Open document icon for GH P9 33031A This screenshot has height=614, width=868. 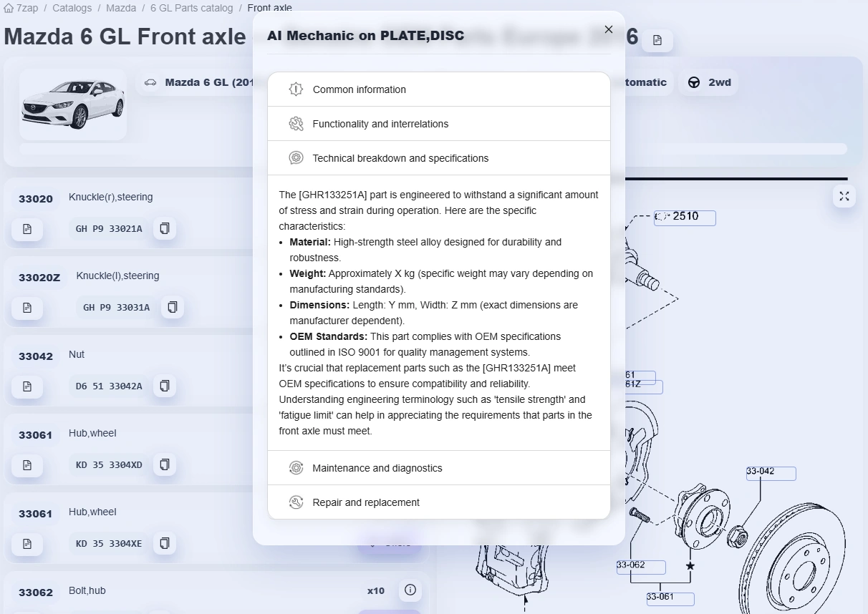27,308
